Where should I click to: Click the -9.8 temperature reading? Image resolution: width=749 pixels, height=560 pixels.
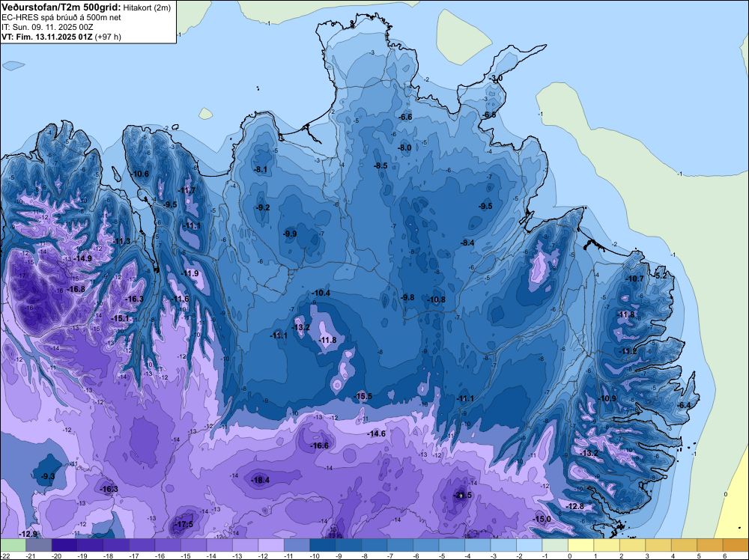407,297
